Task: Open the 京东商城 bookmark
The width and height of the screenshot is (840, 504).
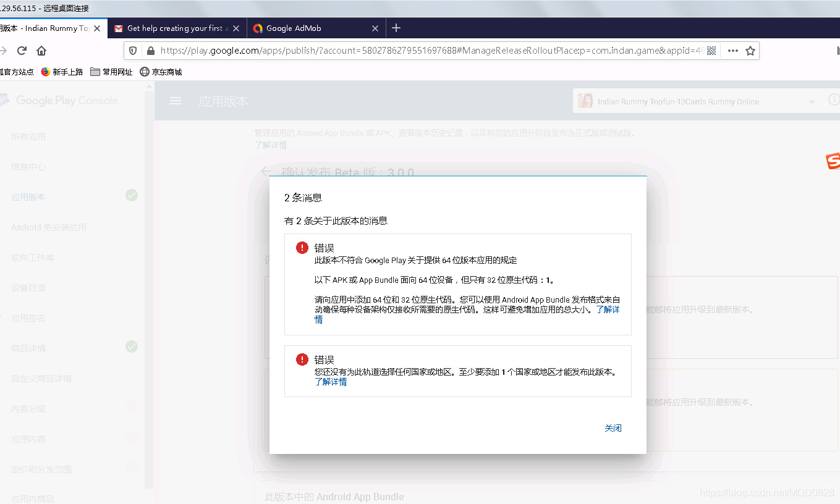Action: click(x=161, y=72)
